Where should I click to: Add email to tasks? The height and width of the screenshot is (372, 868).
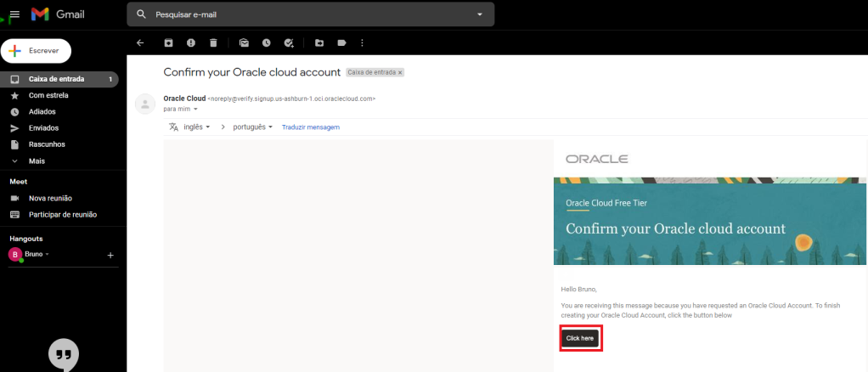tap(289, 42)
